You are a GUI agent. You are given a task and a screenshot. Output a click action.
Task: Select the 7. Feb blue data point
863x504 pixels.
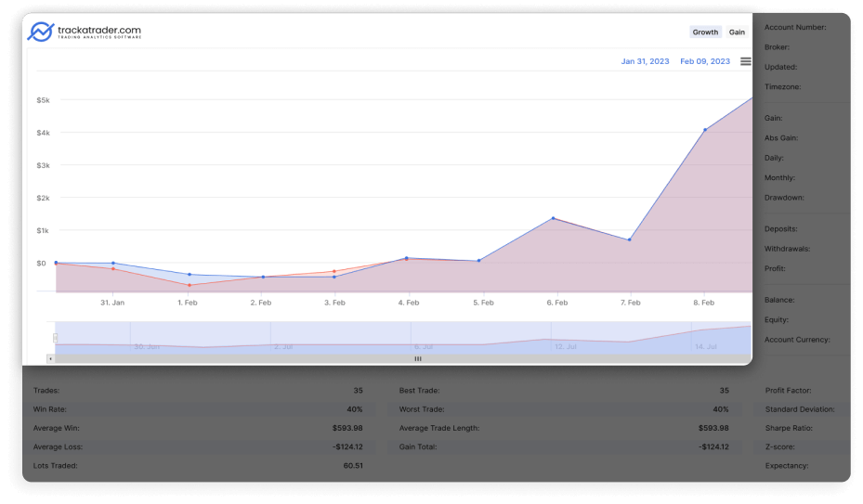629,240
